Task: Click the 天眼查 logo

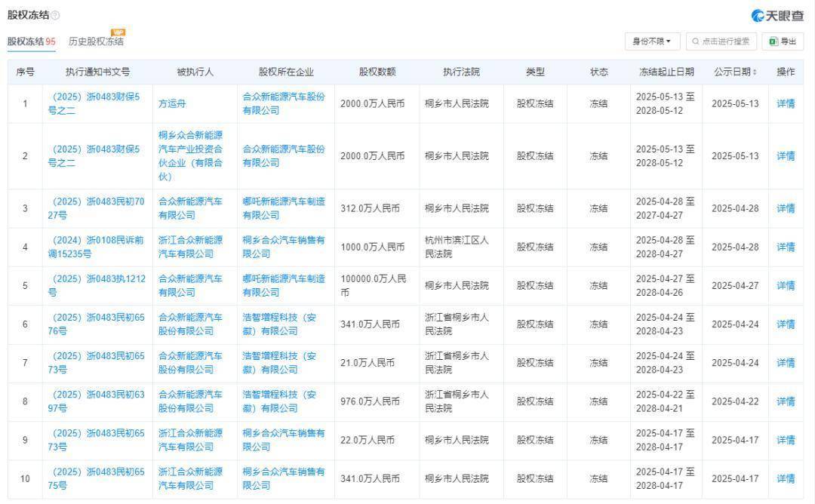Action: 777,16
